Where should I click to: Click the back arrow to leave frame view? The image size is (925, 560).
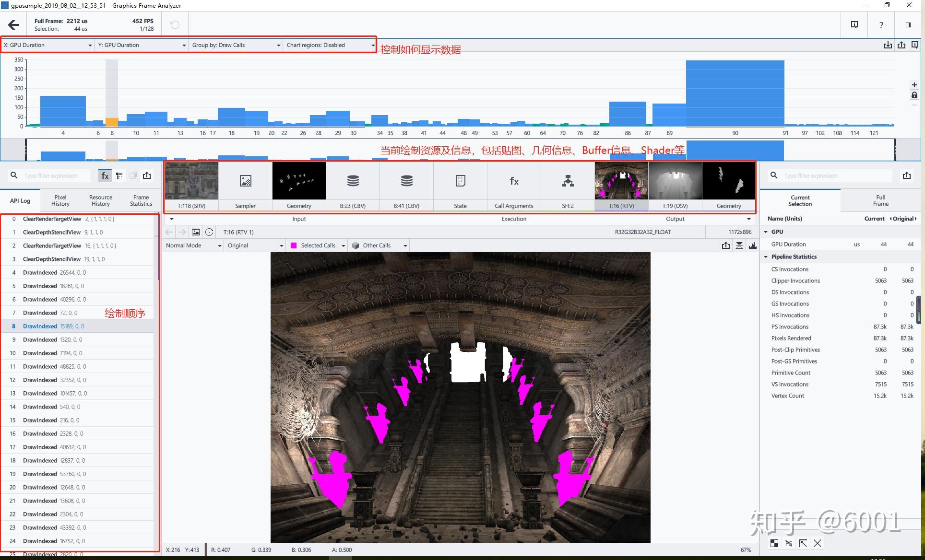pyautogui.click(x=14, y=25)
